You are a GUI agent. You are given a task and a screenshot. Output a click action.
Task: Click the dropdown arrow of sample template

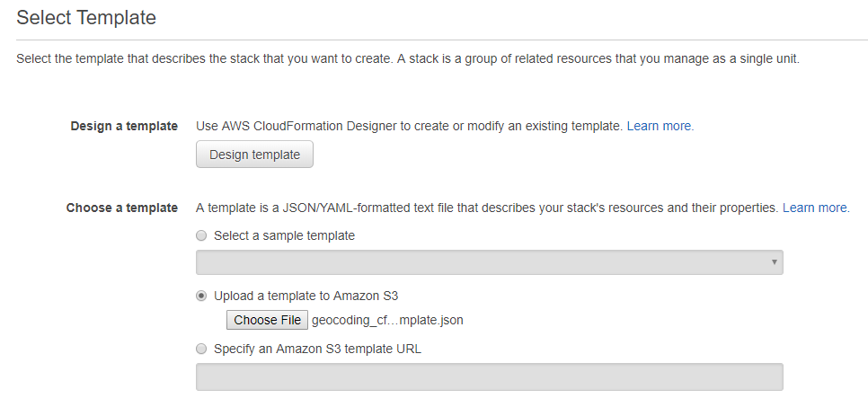(x=774, y=262)
